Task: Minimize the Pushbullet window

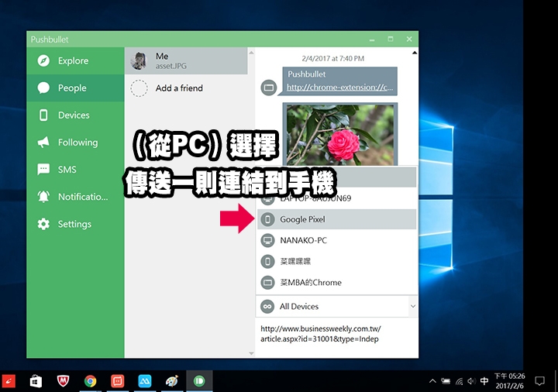Action: pyautogui.click(x=372, y=40)
